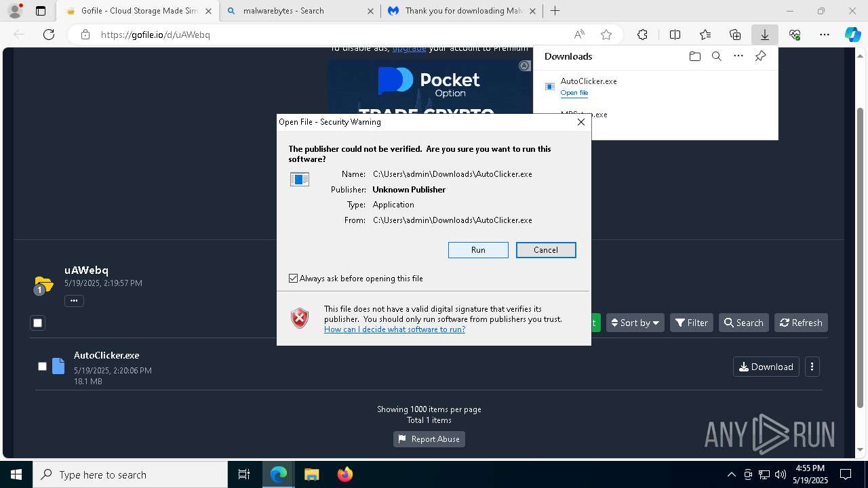This screenshot has width=868, height=488.
Task: Show hidden system tray icons chevron
Action: pyautogui.click(x=731, y=474)
